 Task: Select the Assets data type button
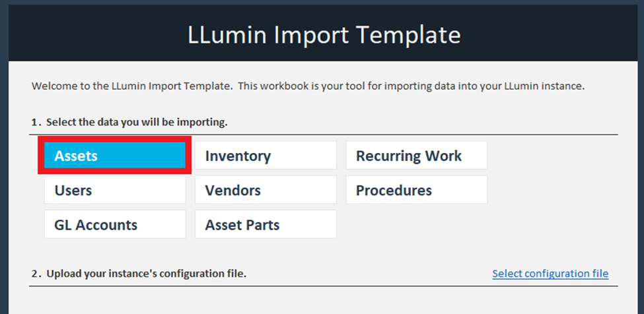pos(115,156)
